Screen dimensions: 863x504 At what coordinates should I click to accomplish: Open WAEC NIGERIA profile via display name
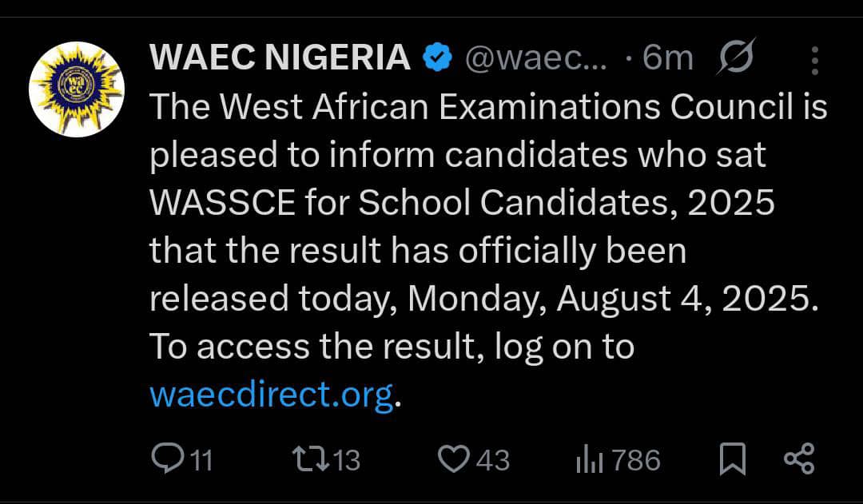(x=277, y=56)
